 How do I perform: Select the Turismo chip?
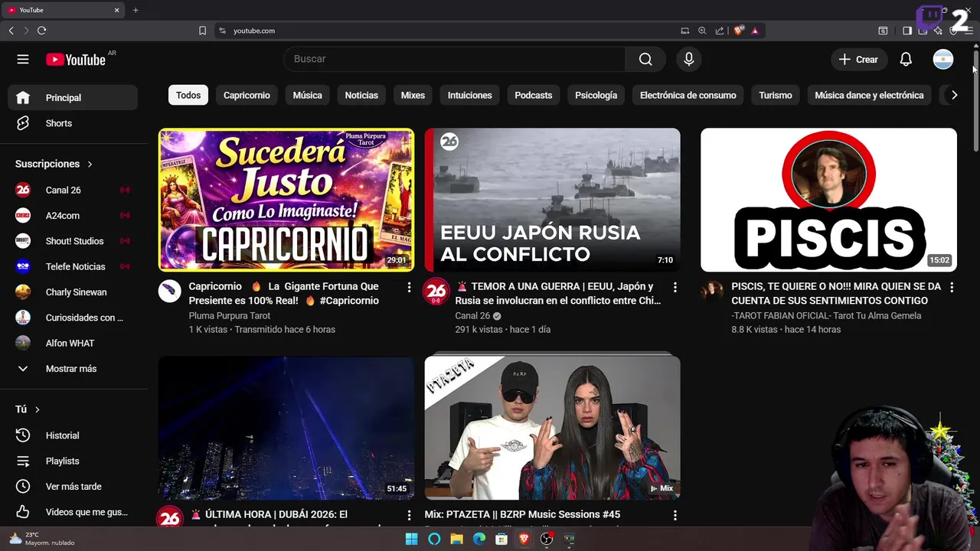[776, 95]
